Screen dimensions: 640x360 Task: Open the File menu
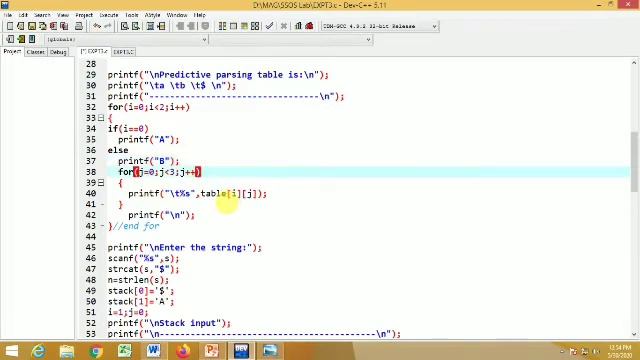click(x=8, y=15)
